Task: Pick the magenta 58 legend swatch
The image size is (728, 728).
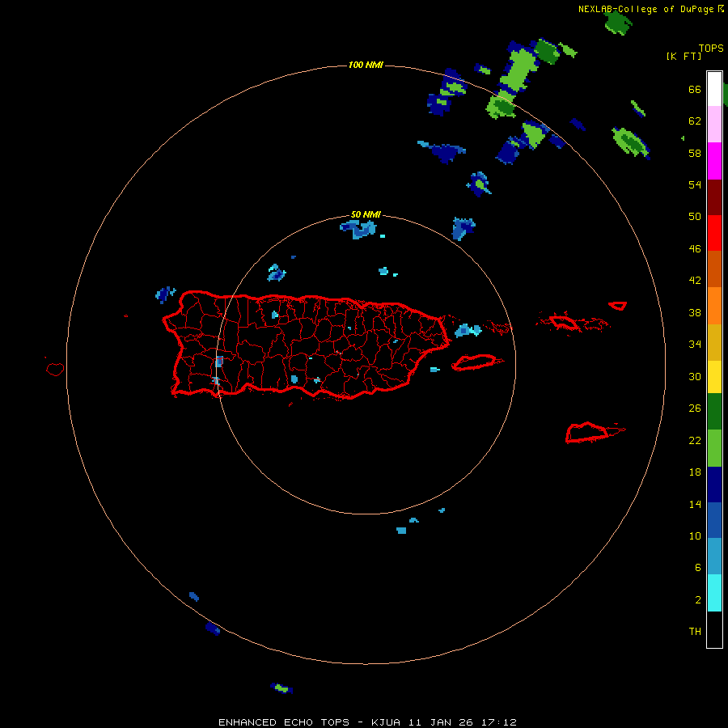Action: [x=714, y=161]
